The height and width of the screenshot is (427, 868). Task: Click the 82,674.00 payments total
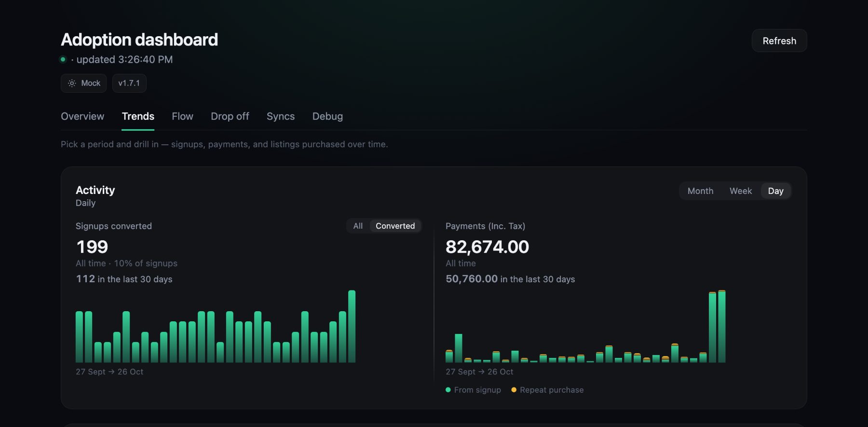click(x=487, y=247)
